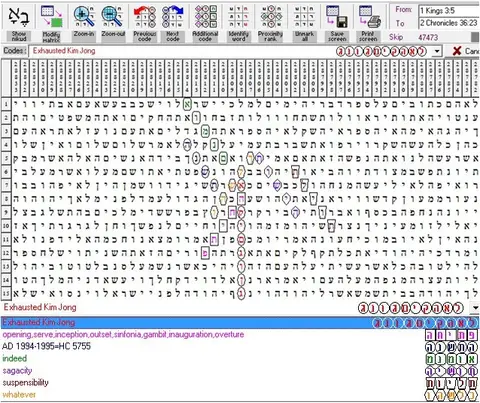Open the Codes dropdown arrow
This screenshot has height=403, width=480.
tap(437, 51)
